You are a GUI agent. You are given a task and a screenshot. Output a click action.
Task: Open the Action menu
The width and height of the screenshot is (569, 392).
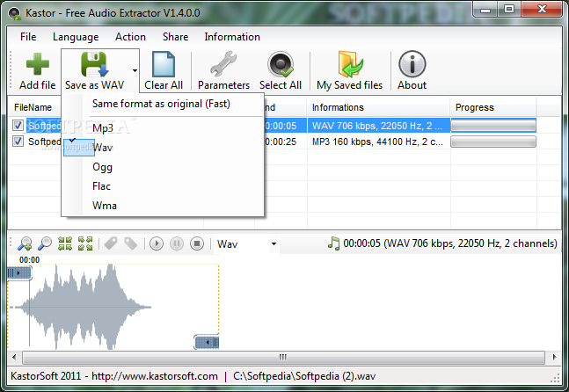(130, 37)
